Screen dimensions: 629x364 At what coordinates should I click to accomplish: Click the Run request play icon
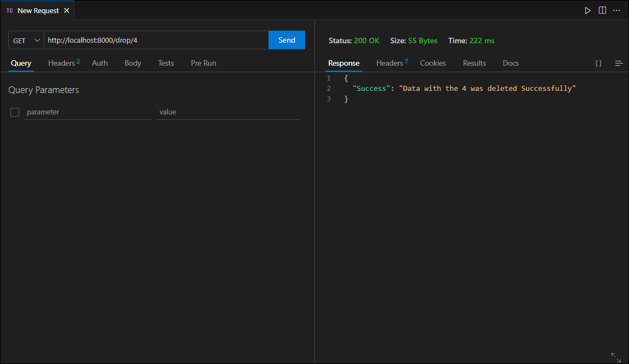[x=588, y=10]
